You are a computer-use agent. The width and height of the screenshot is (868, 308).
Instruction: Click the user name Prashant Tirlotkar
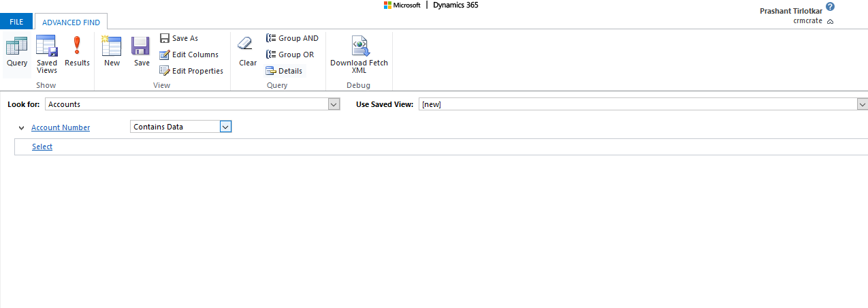[792, 11]
